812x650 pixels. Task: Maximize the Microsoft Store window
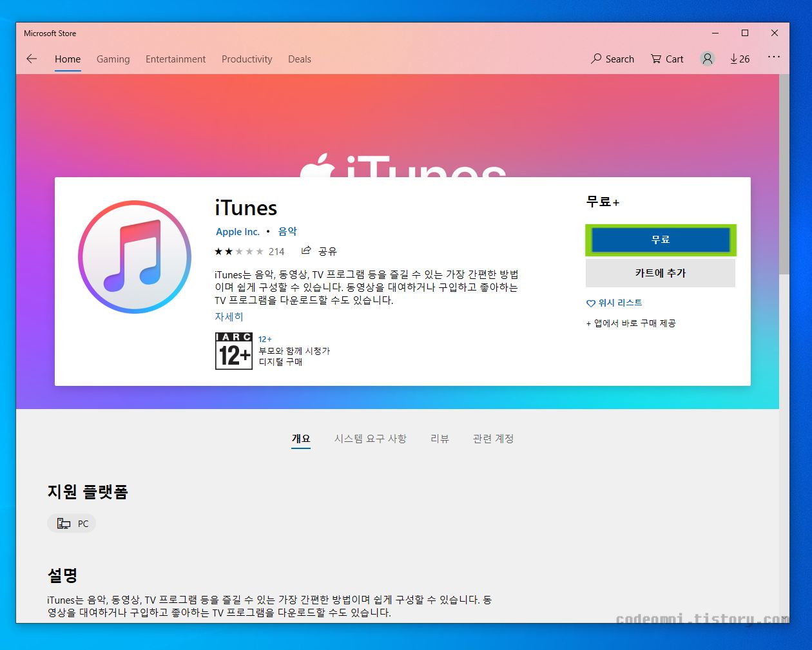click(745, 33)
